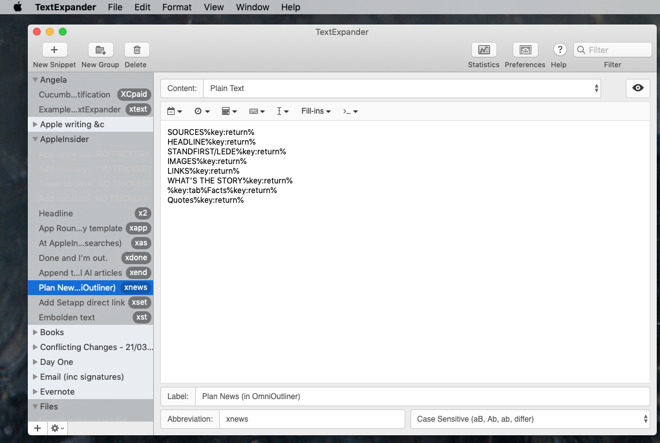Screen dimensions: 660x443
Task: Select the At AppleIn...searches) xas snippet
Action: point(91,243)
